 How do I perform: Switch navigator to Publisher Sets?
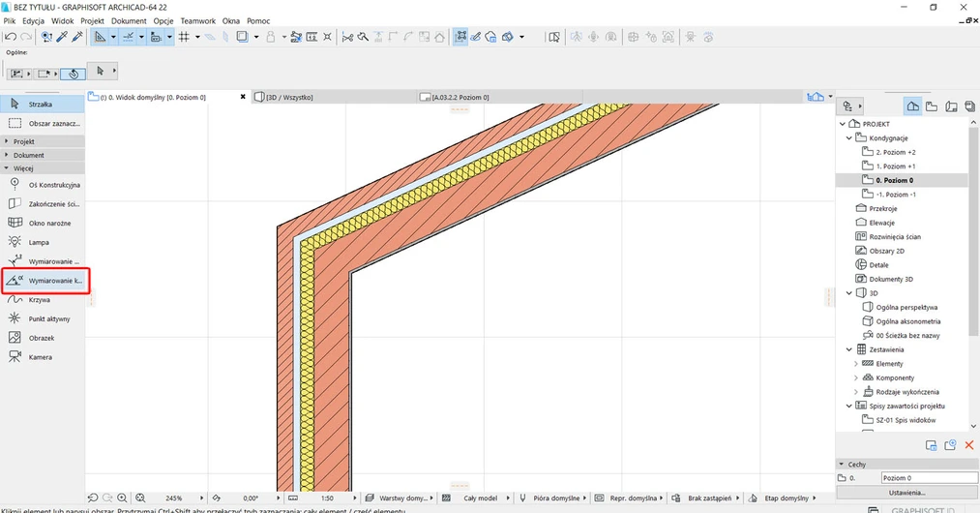click(970, 106)
